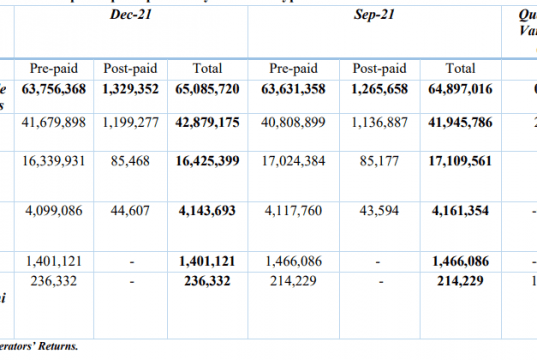Select the cell with 41,679,898
The height and width of the screenshot is (360, 537).
click(54, 123)
